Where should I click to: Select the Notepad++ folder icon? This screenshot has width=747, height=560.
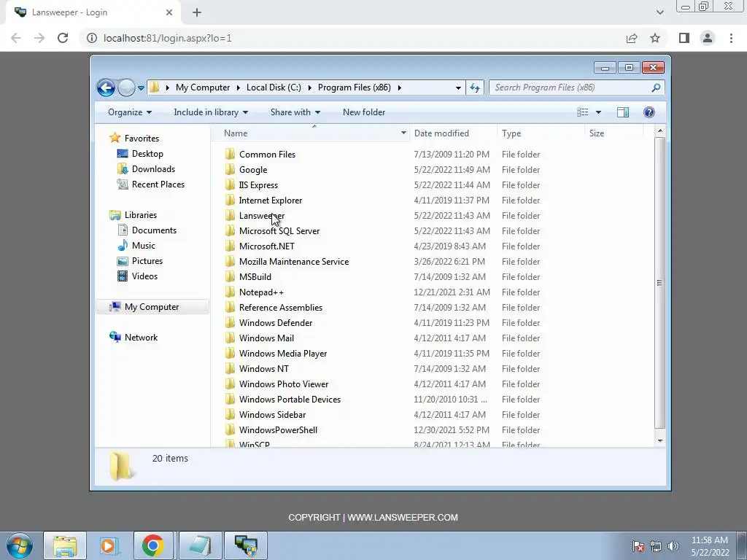(x=230, y=292)
